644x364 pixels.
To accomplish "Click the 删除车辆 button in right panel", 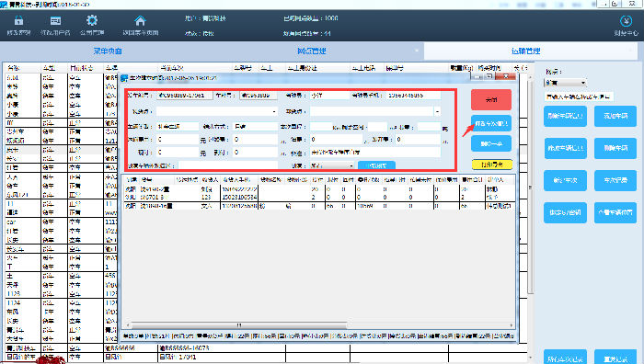I will click(x=615, y=148).
